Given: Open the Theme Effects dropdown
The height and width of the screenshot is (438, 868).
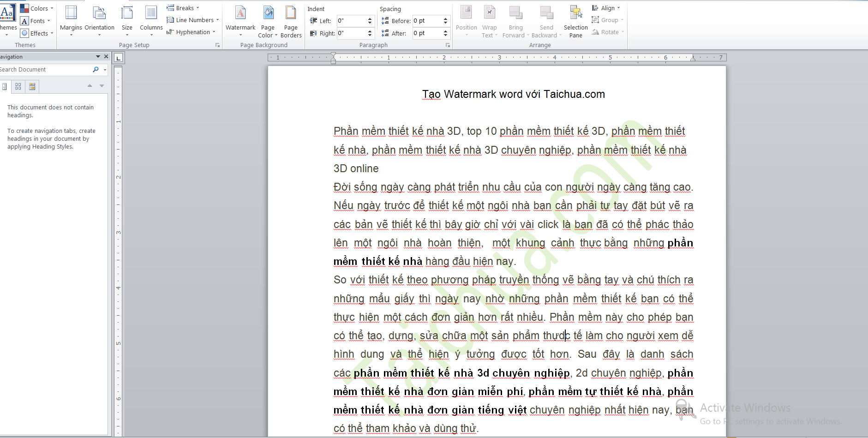Looking at the screenshot, I should tap(37, 33).
